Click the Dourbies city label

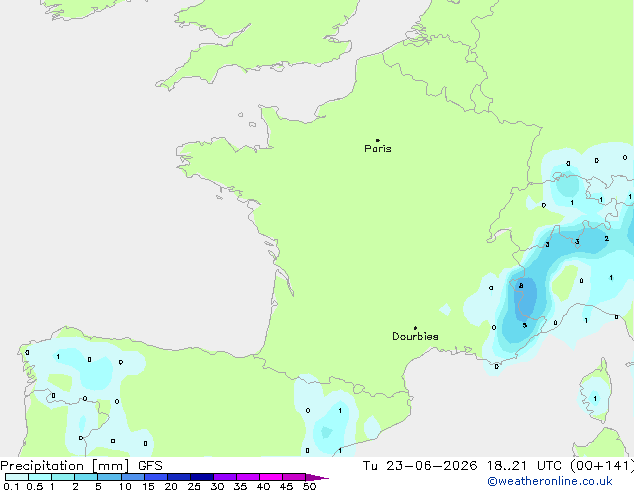(x=415, y=336)
